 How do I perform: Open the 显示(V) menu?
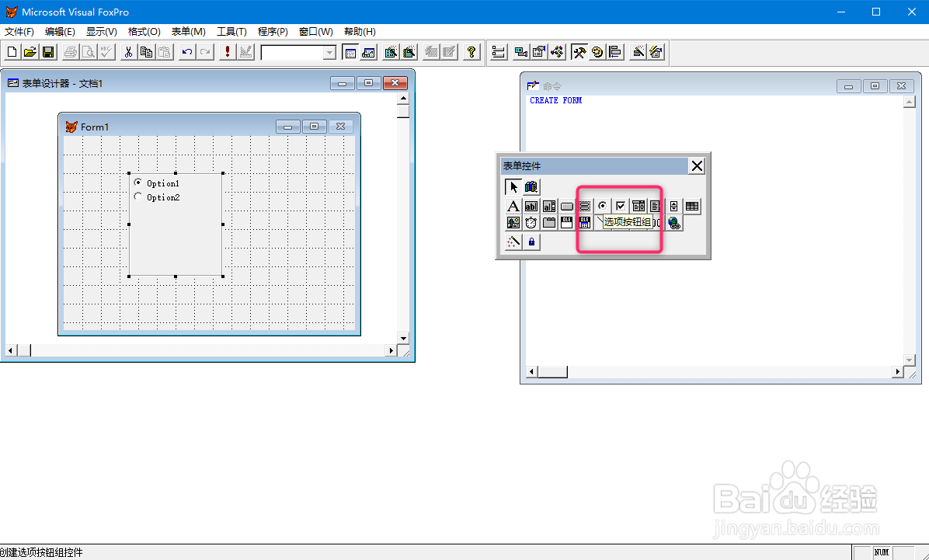click(101, 31)
